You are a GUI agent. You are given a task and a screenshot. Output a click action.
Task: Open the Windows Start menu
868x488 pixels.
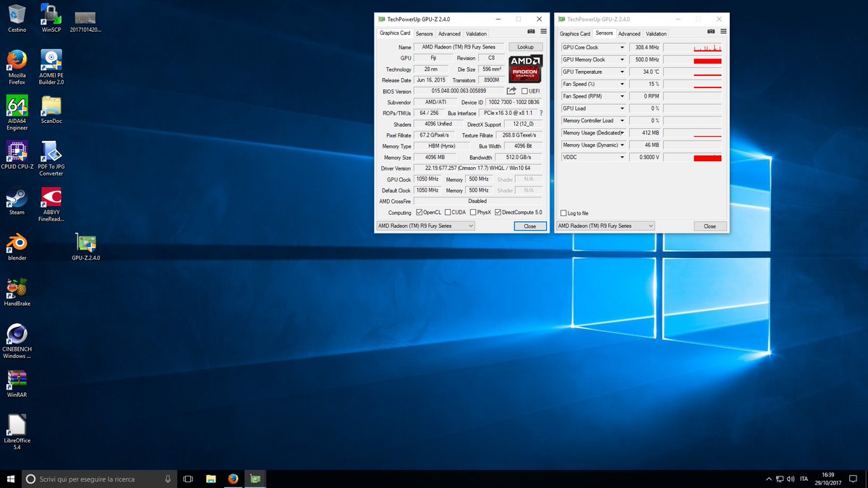(x=11, y=479)
